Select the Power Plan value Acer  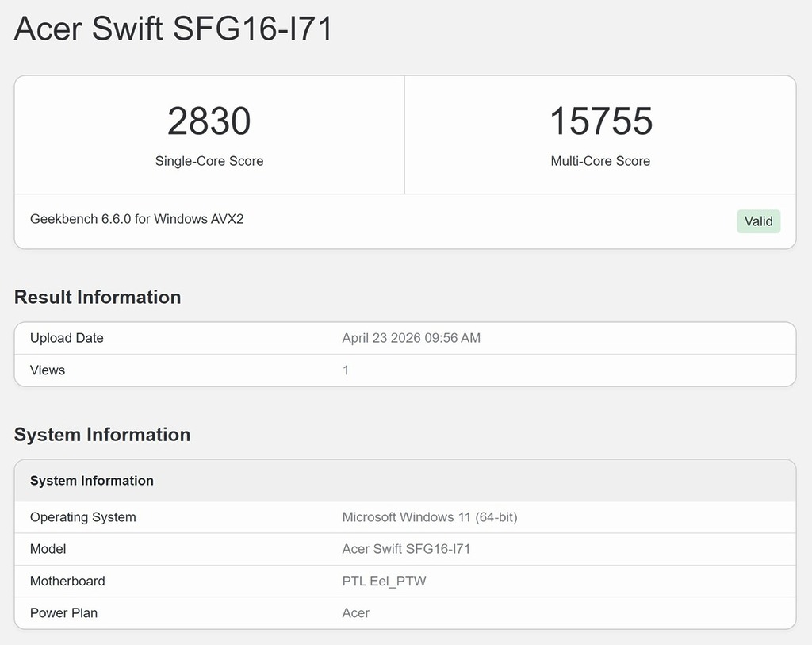356,613
